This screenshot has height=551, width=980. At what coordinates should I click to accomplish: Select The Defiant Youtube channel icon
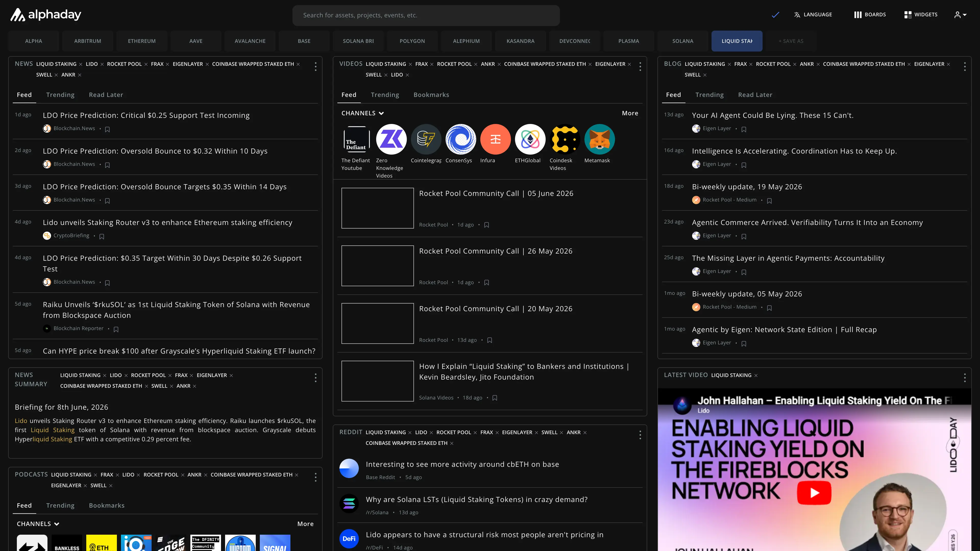[357, 139]
